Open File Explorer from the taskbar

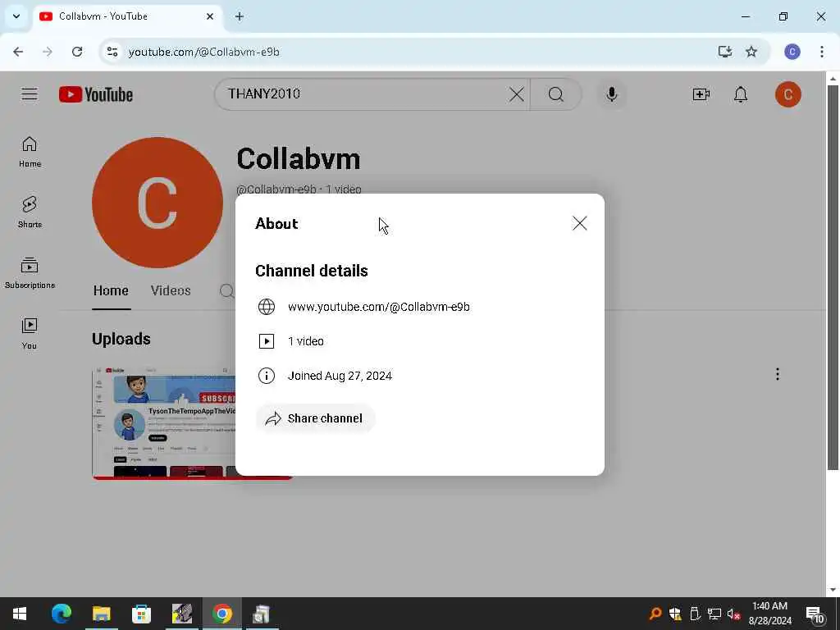click(101, 614)
